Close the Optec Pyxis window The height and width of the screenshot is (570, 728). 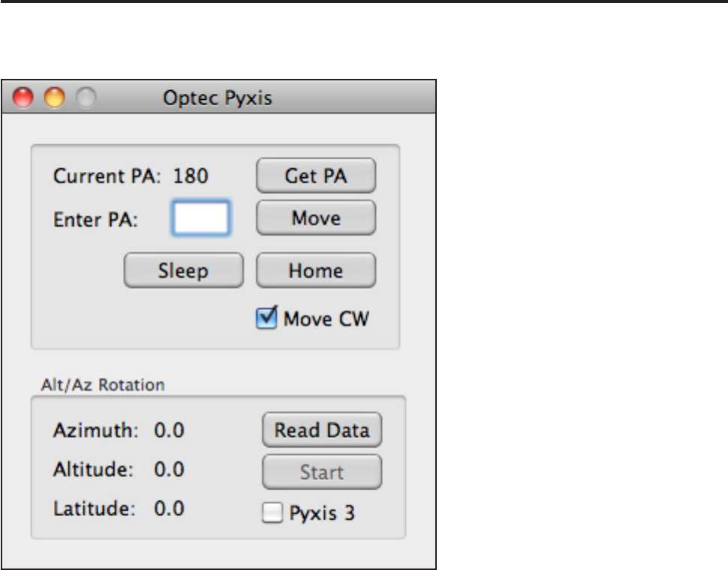[x=23, y=98]
